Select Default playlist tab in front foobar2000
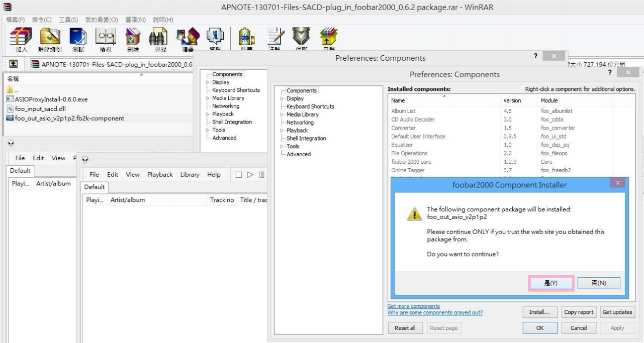Image resolution: width=644 pixels, height=343 pixels. pyautogui.click(x=95, y=187)
